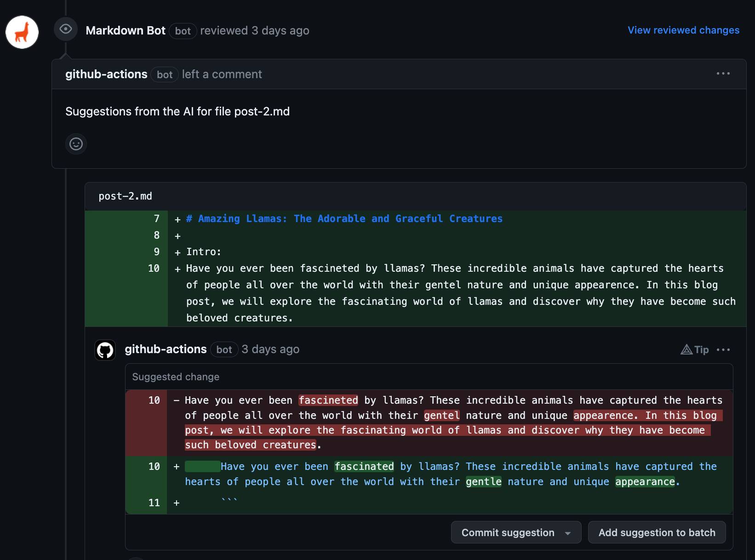Open the suggestion comment's three-dot menu
This screenshot has width=755, height=560.
pyautogui.click(x=723, y=350)
